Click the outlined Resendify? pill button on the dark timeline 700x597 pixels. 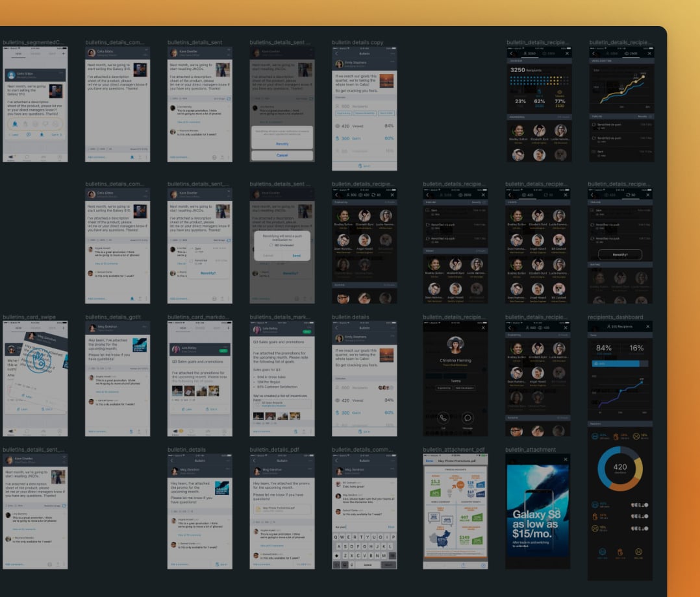tap(619, 255)
